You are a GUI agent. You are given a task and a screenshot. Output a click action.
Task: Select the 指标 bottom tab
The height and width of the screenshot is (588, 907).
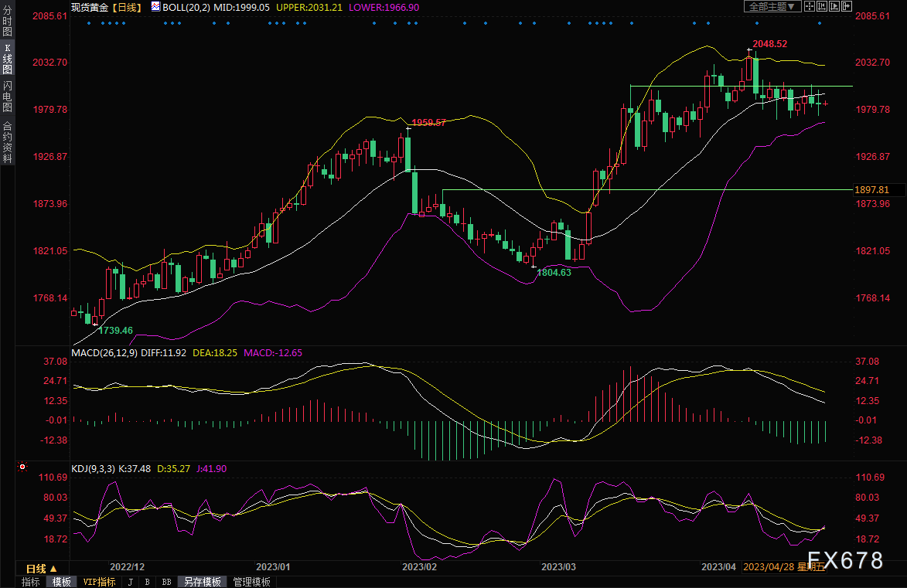pos(31,582)
